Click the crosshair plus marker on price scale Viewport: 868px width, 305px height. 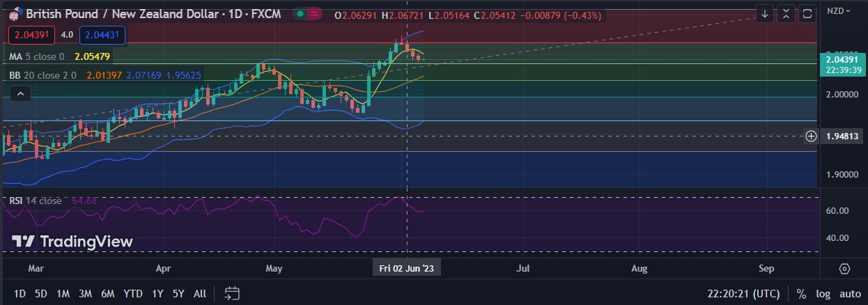811,136
